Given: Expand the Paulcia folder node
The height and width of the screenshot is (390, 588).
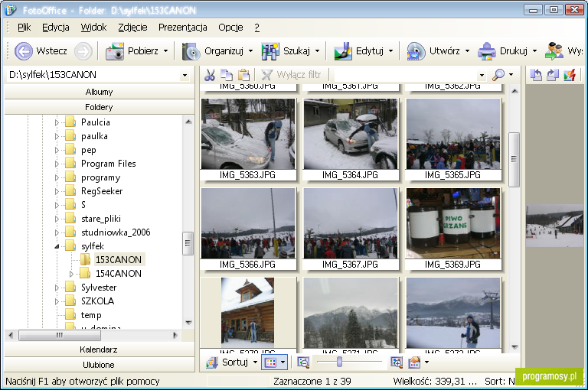Looking at the screenshot, I should point(57,122).
